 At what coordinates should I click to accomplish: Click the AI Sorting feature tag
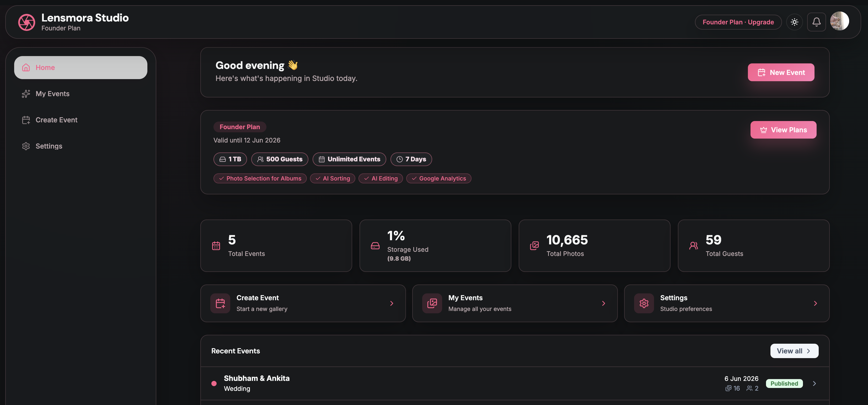(x=333, y=178)
